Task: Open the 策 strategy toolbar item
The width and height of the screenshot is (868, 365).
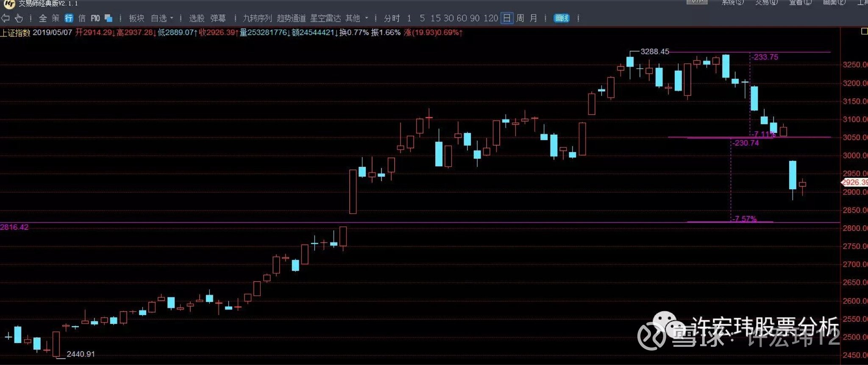Action: tap(56, 18)
